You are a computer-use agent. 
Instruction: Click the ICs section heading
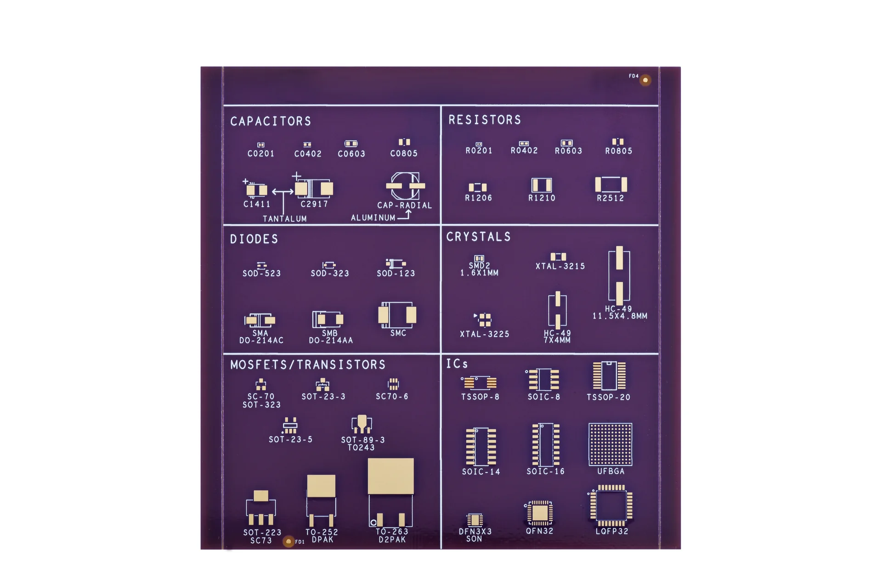click(457, 364)
